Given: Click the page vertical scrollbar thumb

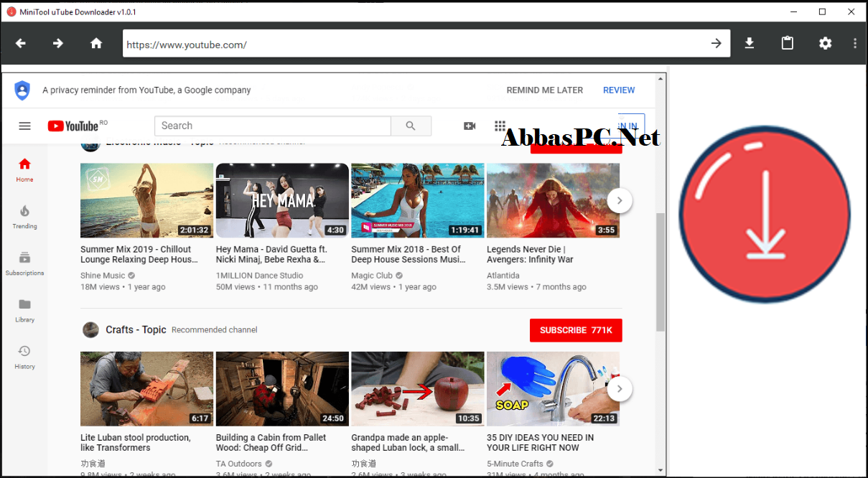Looking at the screenshot, I should pyautogui.click(x=661, y=271).
